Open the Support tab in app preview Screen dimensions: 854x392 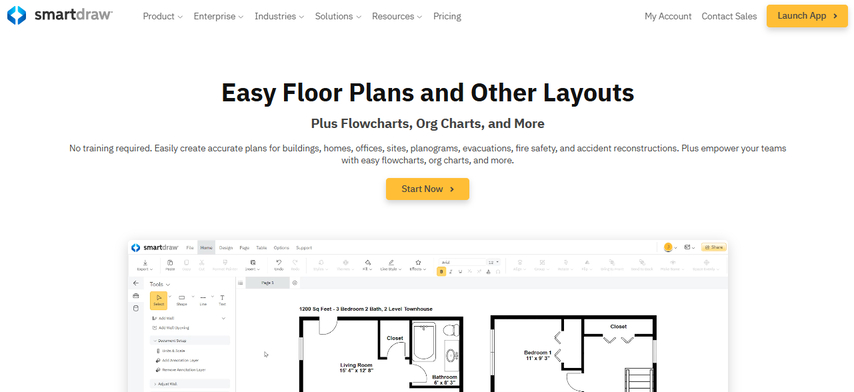click(x=304, y=248)
